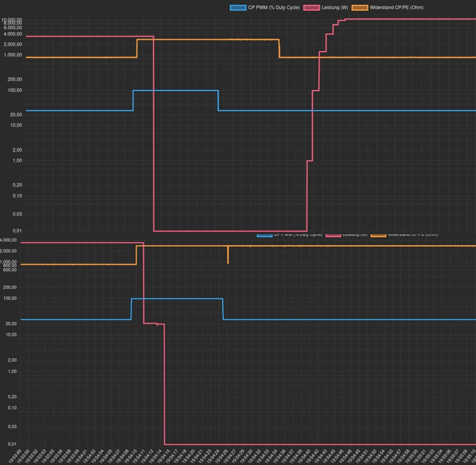Click blue CP PWM legend swatch in top chart

(237, 8)
